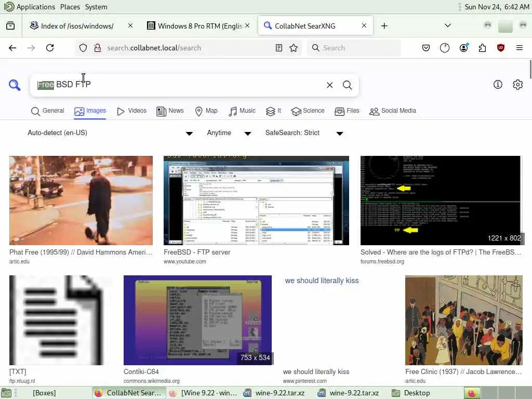Reload the current page

tap(50, 48)
